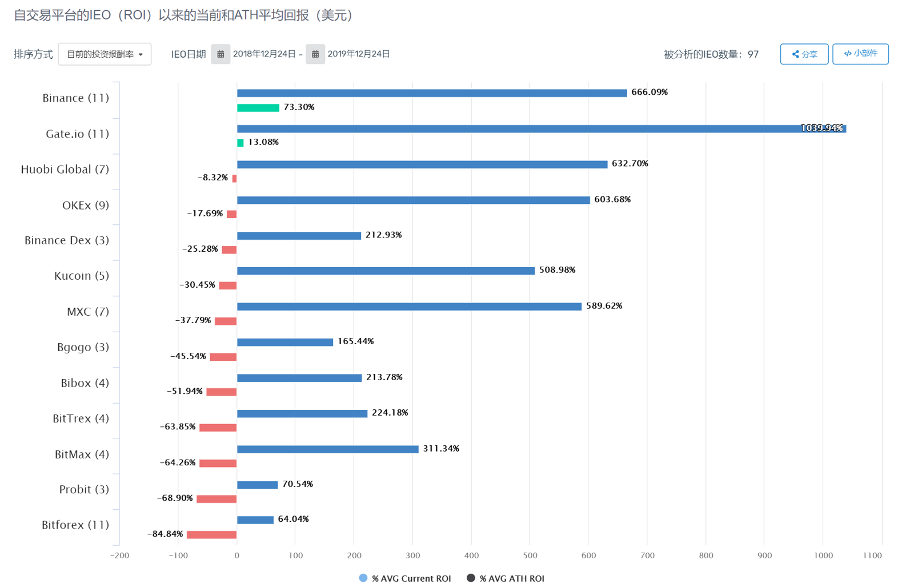Toggle the % AVG ATH ROI legend
Image resolution: width=906 pixels, height=588 pixels.
506,578
